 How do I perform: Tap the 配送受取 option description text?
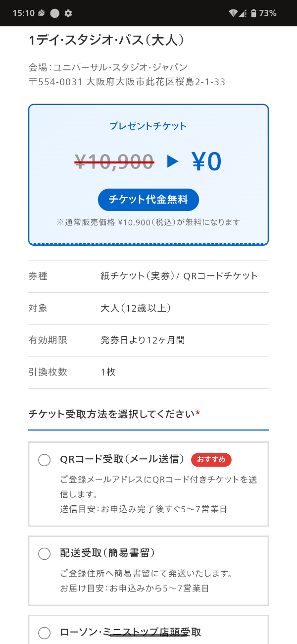146,581
